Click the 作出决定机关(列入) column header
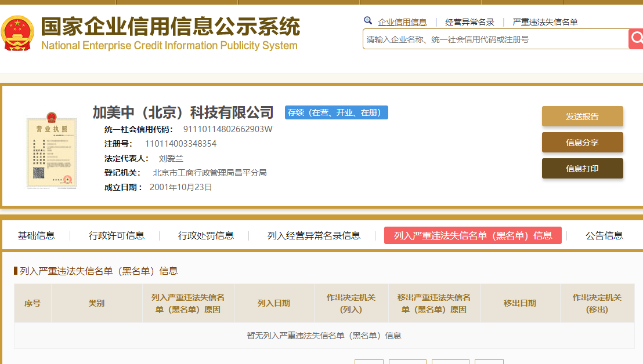 351,303
